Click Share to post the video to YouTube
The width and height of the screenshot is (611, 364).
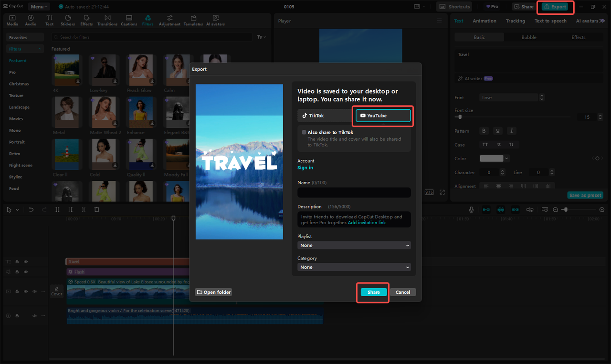(x=372, y=292)
